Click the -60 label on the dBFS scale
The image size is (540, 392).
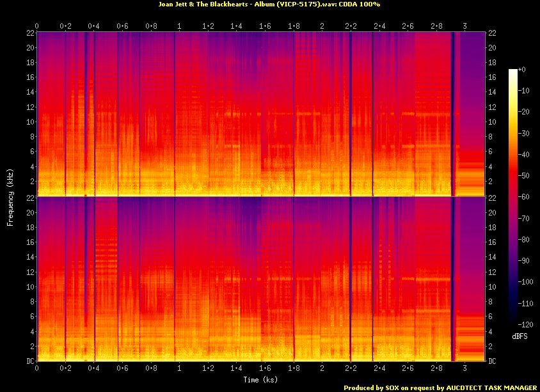523,197
